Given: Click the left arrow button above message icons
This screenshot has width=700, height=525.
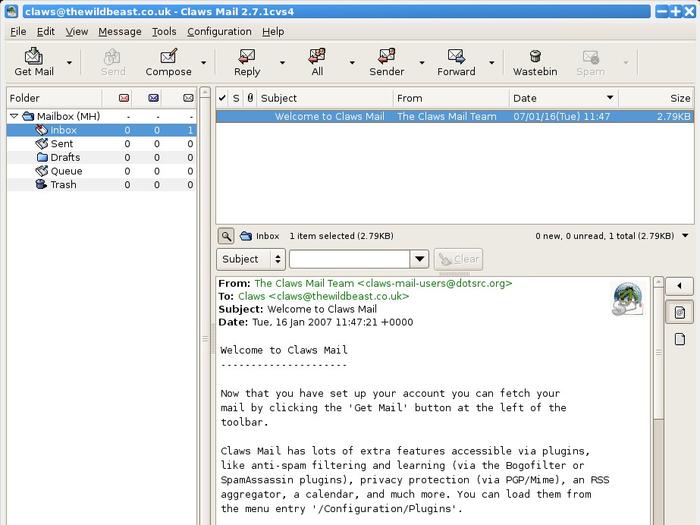Looking at the screenshot, I should pyautogui.click(x=679, y=286).
